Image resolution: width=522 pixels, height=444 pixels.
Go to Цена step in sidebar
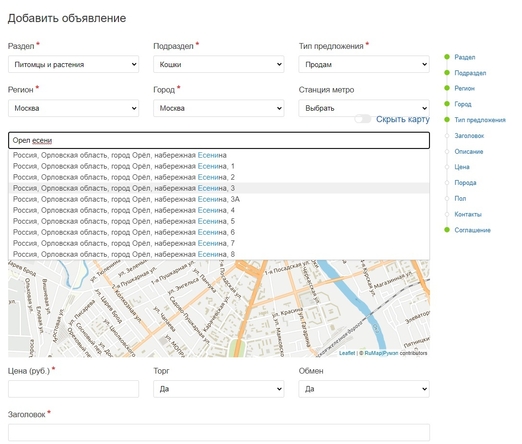(x=462, y=167)
